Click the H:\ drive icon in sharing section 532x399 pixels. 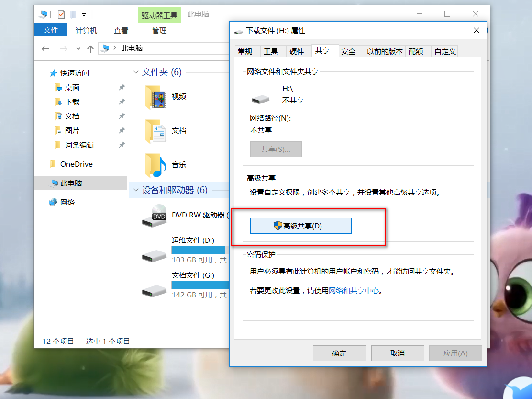coord(261,99)
